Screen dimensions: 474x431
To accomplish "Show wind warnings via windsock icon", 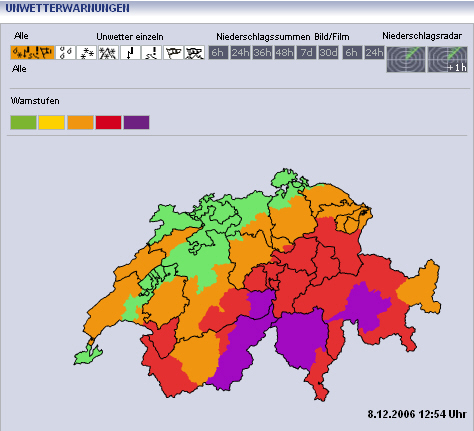I will [x=173, y=53].
